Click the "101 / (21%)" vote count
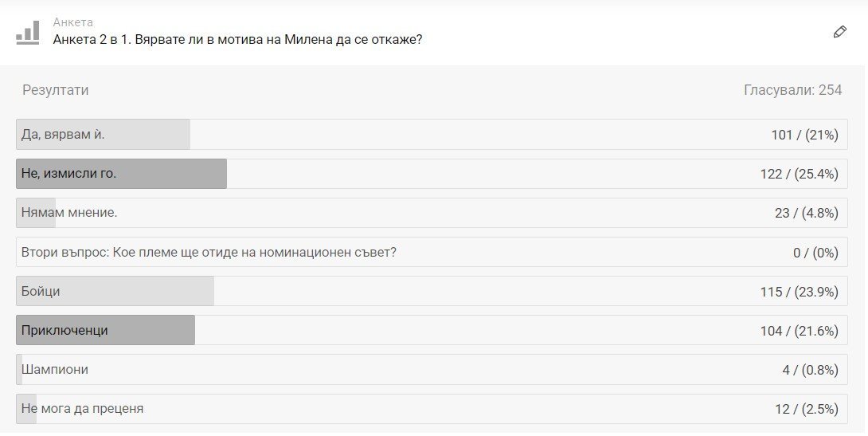The height and width of the screenshot is (436, 868). click(804, 135)
